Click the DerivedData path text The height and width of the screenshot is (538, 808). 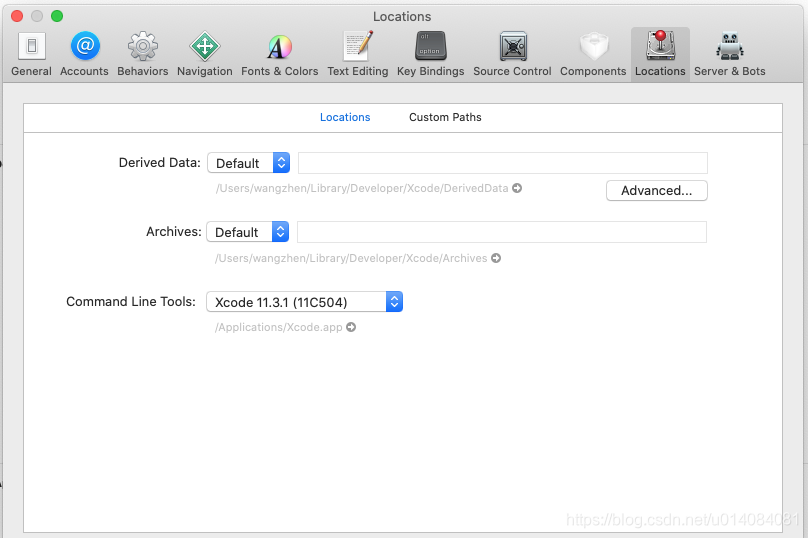coord(362,188)
